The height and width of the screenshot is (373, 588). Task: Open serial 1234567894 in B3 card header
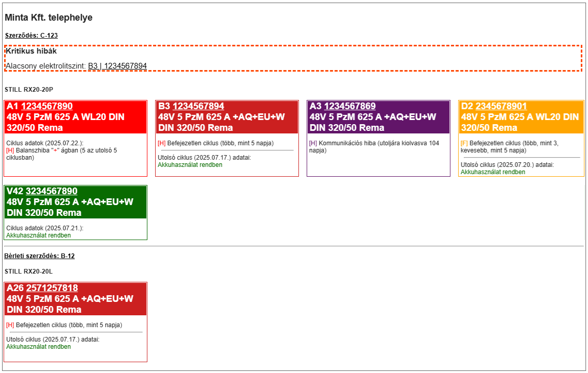pyautogui.click(x=198, y=106)
